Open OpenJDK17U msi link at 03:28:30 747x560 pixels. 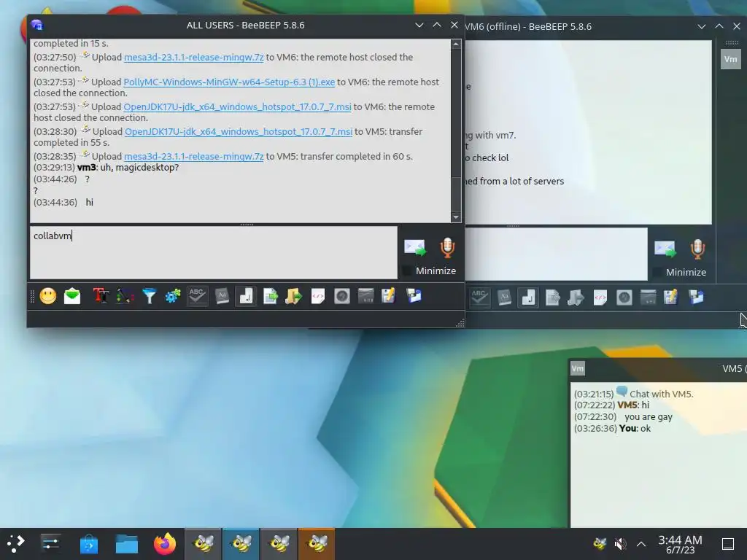[x=239, y=131]
